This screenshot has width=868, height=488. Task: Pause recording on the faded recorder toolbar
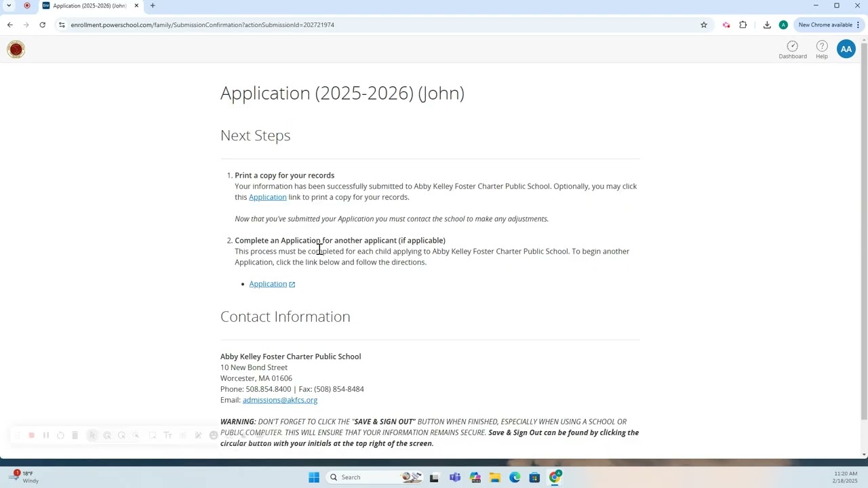46,436
